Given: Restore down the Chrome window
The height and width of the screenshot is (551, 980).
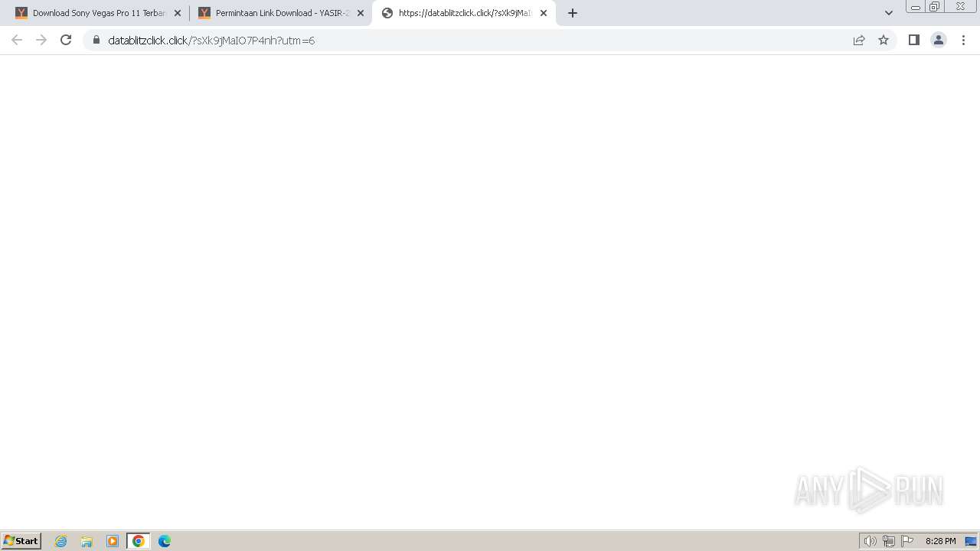Looking at the screenshot, I should click(935, 6).
